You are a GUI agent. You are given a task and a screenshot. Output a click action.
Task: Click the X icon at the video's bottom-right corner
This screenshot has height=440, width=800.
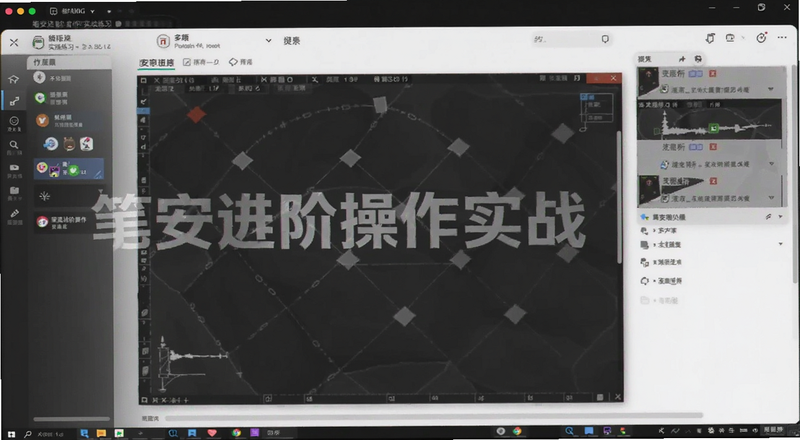(618, 397)
